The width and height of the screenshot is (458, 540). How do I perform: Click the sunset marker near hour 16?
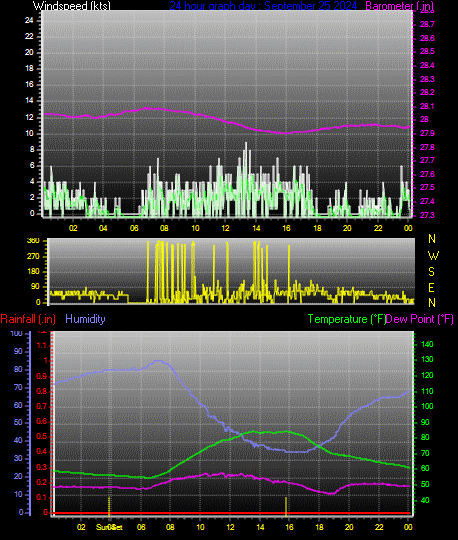pyautogui.click(x=286, y=506)
